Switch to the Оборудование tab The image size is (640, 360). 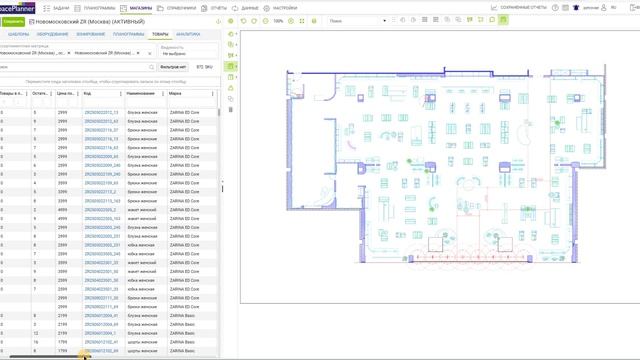53,34
